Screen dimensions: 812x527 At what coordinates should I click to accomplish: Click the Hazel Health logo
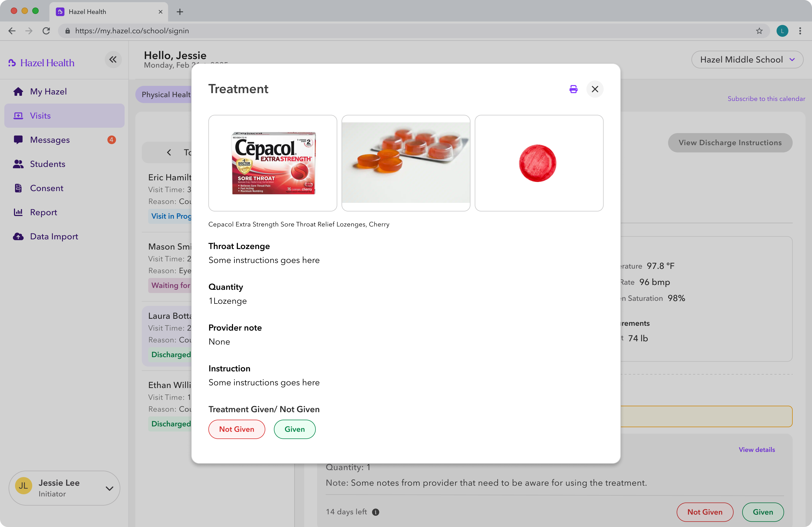click(x=41, y=63)
